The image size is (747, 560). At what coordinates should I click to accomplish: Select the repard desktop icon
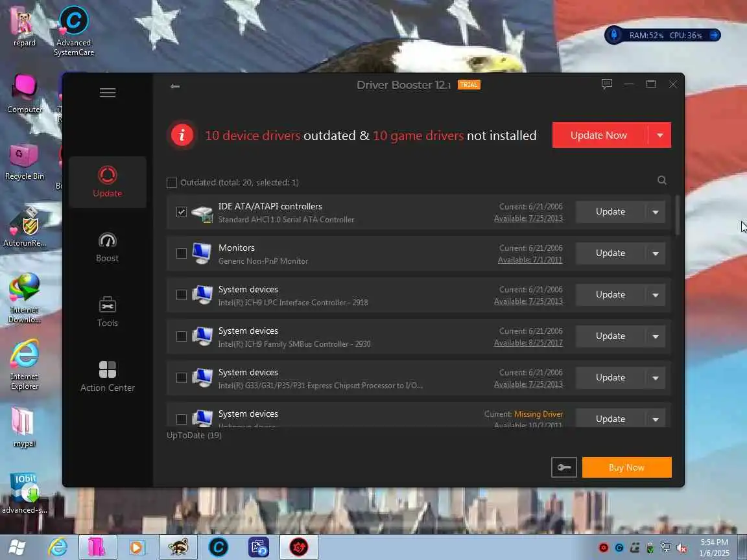pyautogui.click(x=24, y=26)
